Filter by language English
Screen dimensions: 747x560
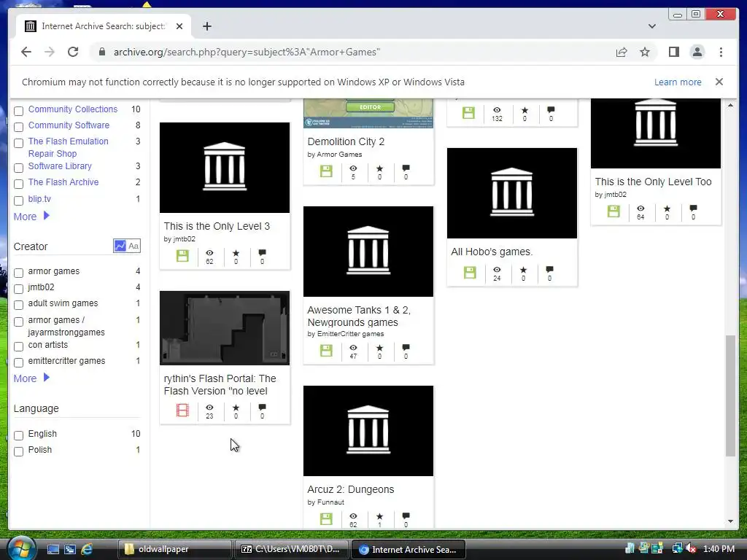pyautogui.click(x=18, y=435)
